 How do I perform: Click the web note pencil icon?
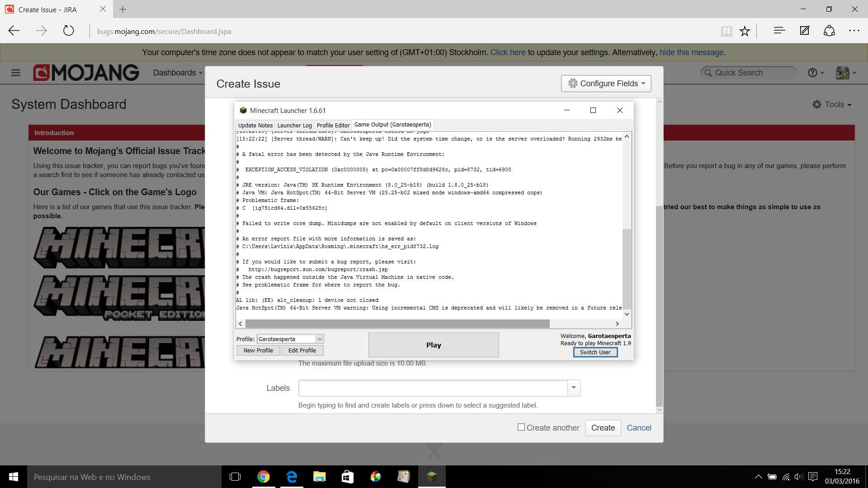(x=805, y=31)
